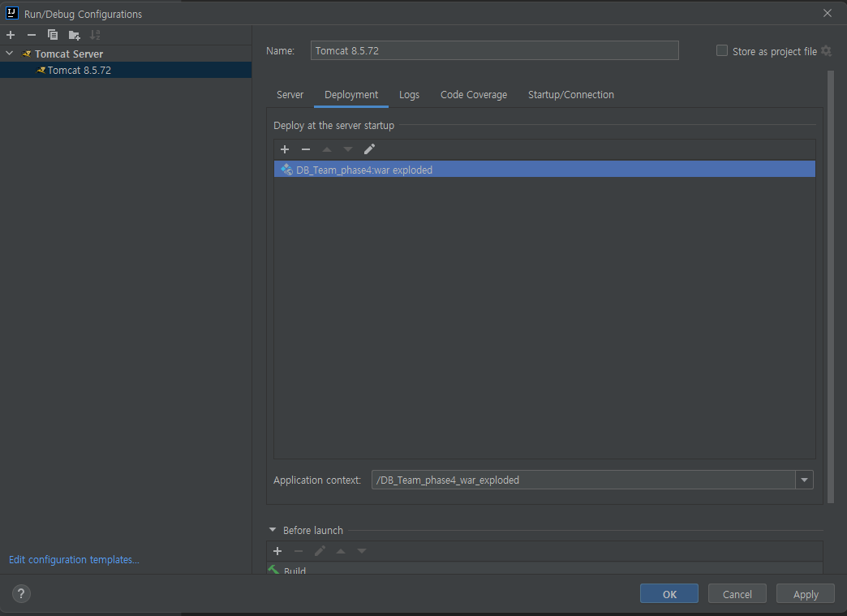Add deployment artifact with plus icon

pyautogui.click(x=285, y=149)
